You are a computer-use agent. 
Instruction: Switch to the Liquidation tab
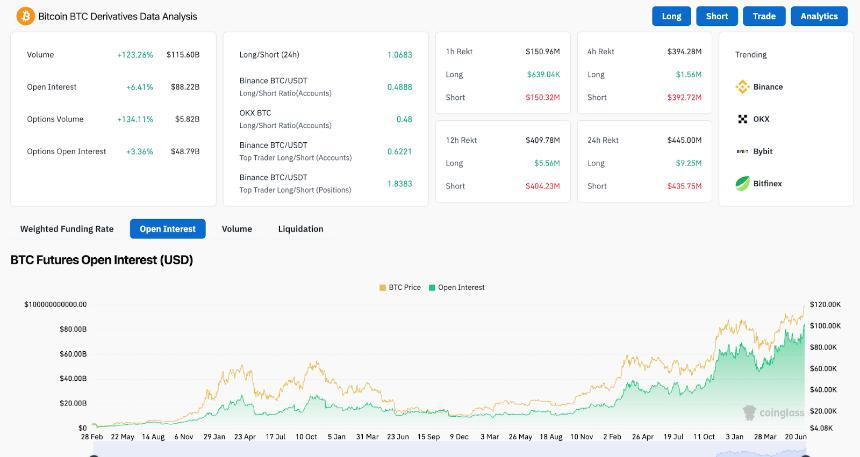click(x=301, y=229)
